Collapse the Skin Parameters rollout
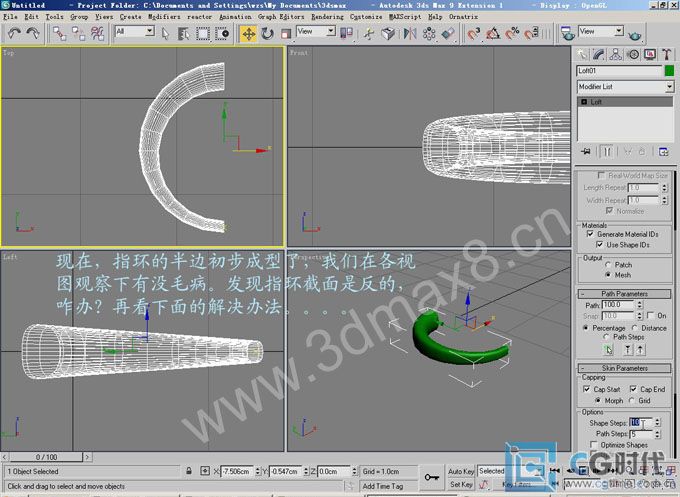The width and height of the screenshot is (680, 497). 625,368
